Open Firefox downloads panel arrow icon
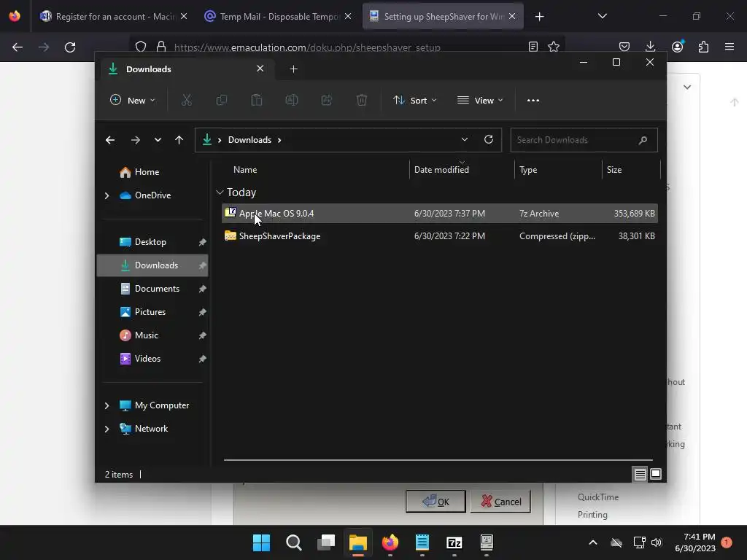This screenshot has height=560, width=747. (650, 47)
